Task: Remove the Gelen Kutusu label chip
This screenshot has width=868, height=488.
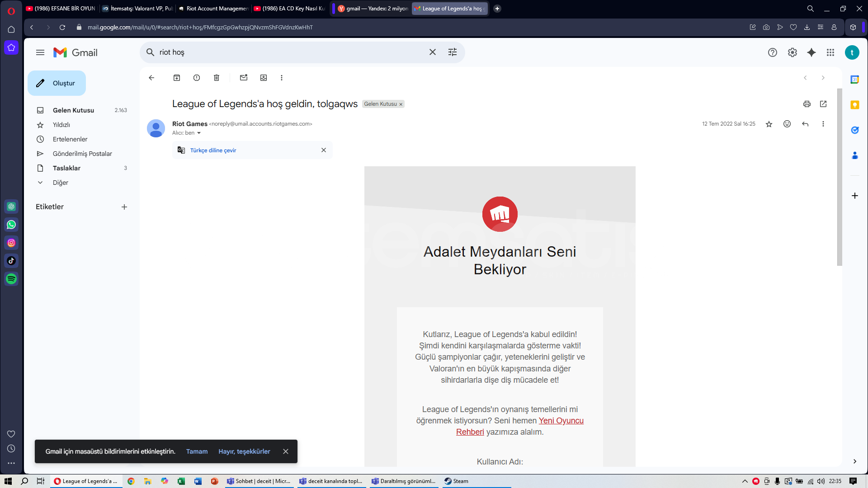Action: [401, 104]
